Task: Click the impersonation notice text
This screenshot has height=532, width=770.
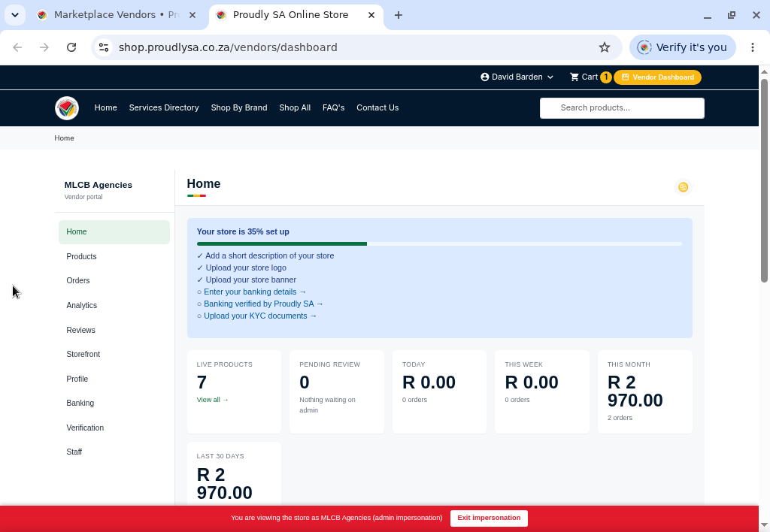Action: click(336, 518)
